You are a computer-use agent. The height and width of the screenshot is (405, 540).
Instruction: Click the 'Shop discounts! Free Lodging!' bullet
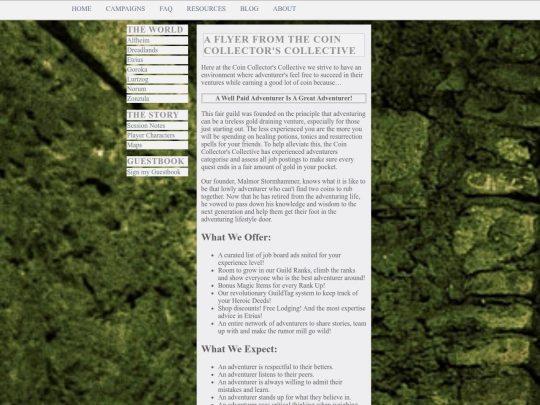tap(291, 312)
